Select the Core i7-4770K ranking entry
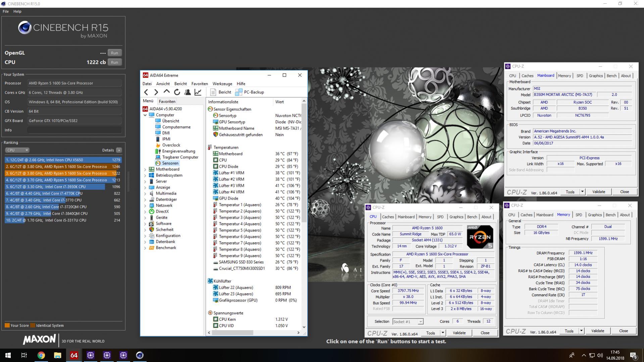This screenshot has width=644, height=362. pos(63,194)
